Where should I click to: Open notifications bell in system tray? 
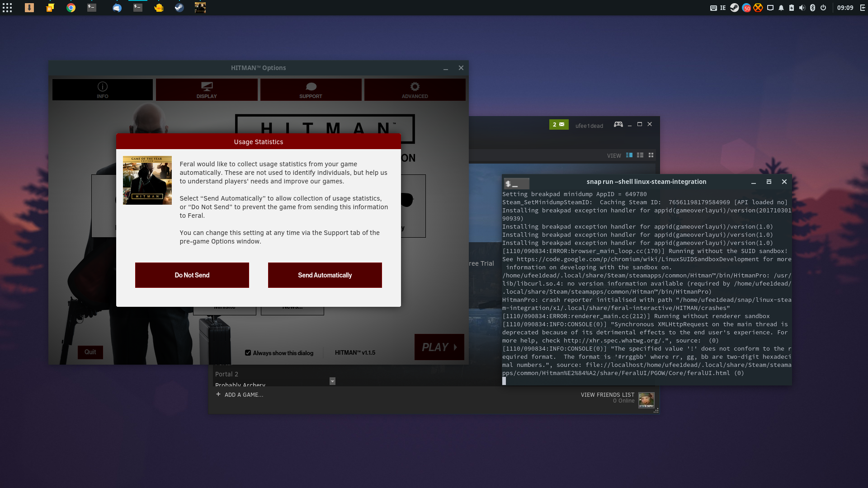[x=781, y=8]
